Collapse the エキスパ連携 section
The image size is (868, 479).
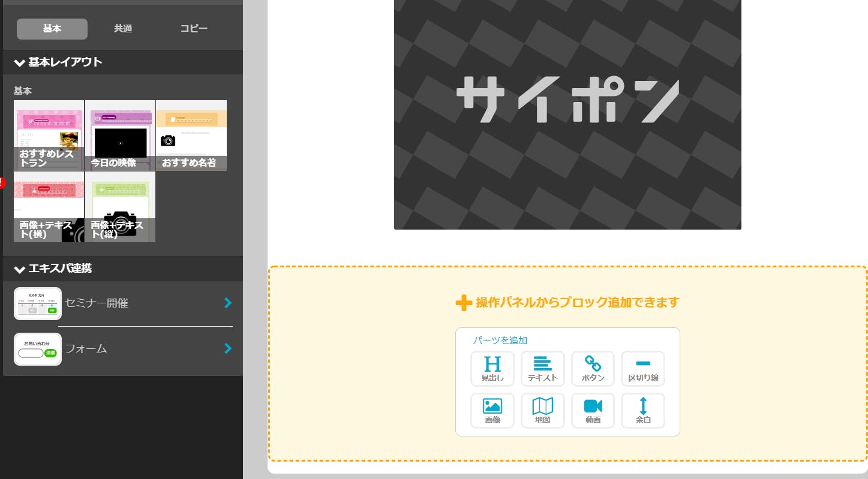123,269
